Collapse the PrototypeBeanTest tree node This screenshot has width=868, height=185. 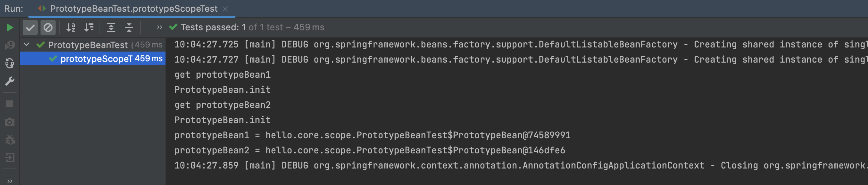click(26, 44)
